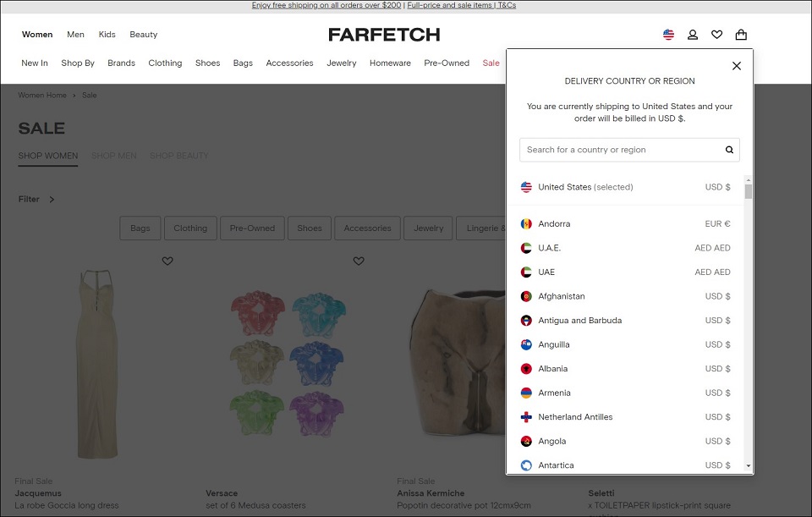The width and height of the screenshot is (812, 517).
Task: Filter sale by Shoes chip
Action: pyautogui.click(x=310, y=228)
